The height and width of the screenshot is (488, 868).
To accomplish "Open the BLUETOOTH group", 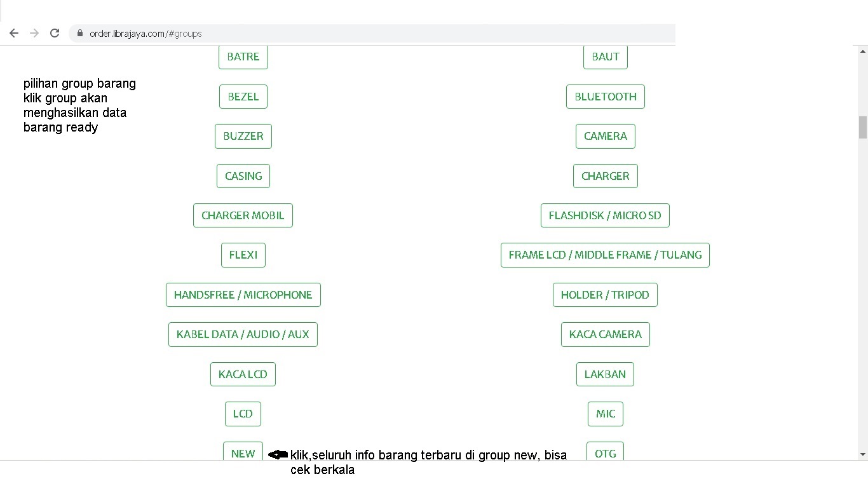I will 606,97.
